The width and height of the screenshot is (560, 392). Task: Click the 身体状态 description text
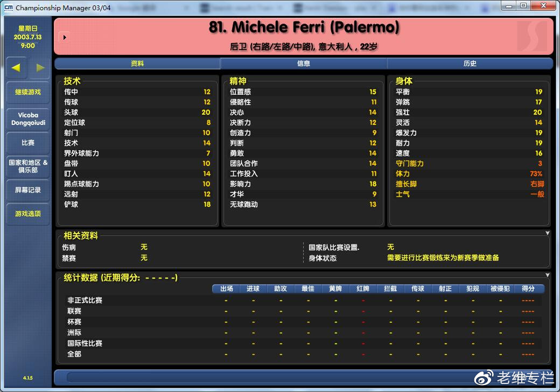[x=443, y=258]
